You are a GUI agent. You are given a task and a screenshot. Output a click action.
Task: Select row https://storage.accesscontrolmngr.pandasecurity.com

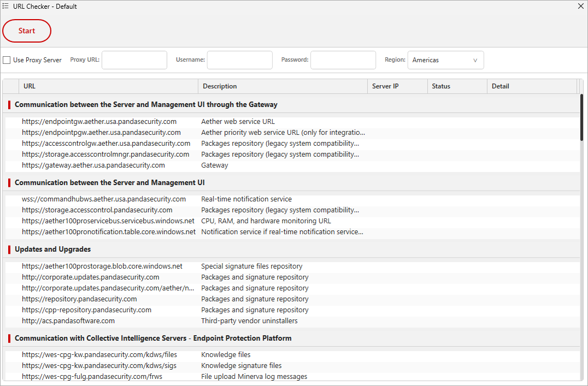coord(292,154)
